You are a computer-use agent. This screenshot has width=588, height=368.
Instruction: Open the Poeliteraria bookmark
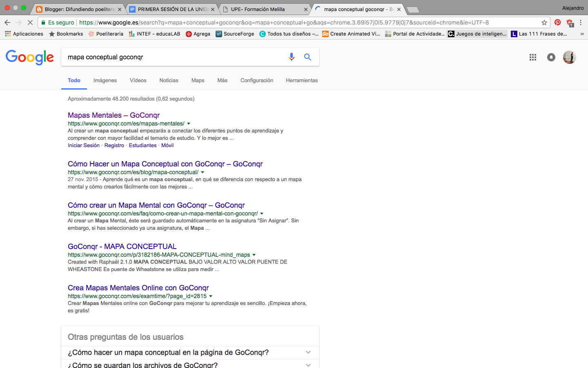[x=106, y=34]
